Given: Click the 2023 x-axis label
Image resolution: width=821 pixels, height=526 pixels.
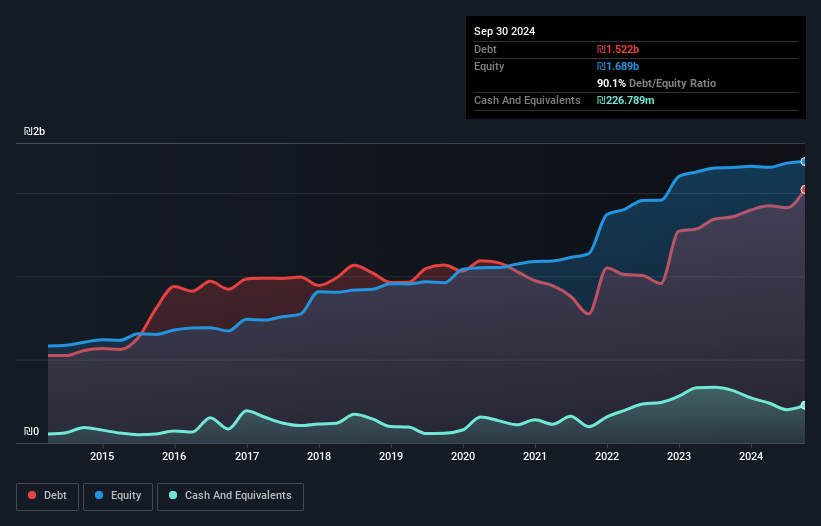Looking at the screenshot, I should 679,456.
